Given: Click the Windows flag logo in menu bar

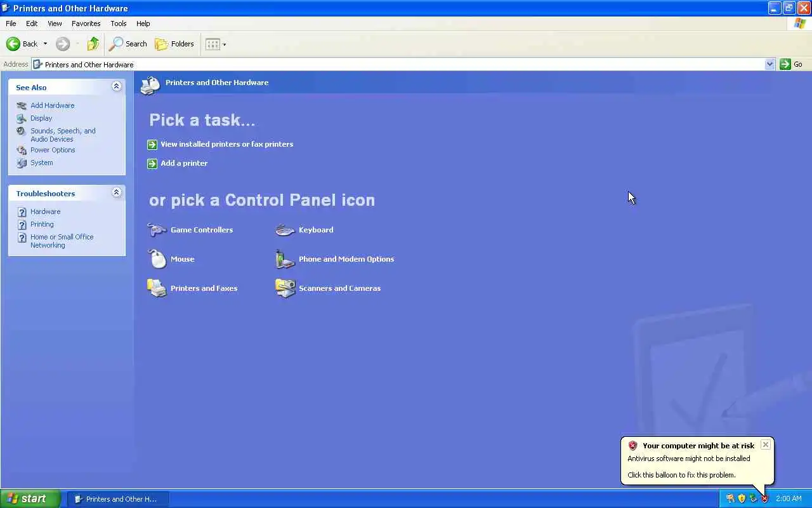Looking at the screenshot, I should pos(799,23).
